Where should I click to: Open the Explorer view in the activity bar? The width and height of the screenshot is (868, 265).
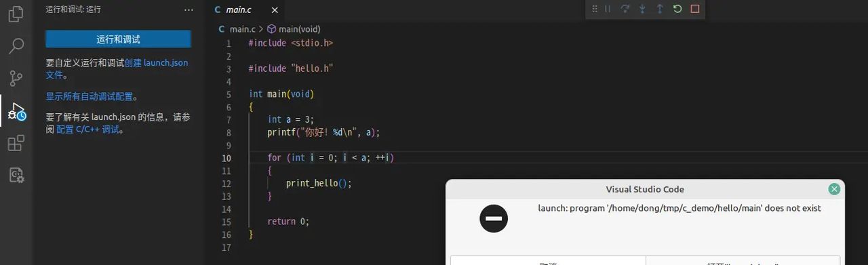coord(16,14)
